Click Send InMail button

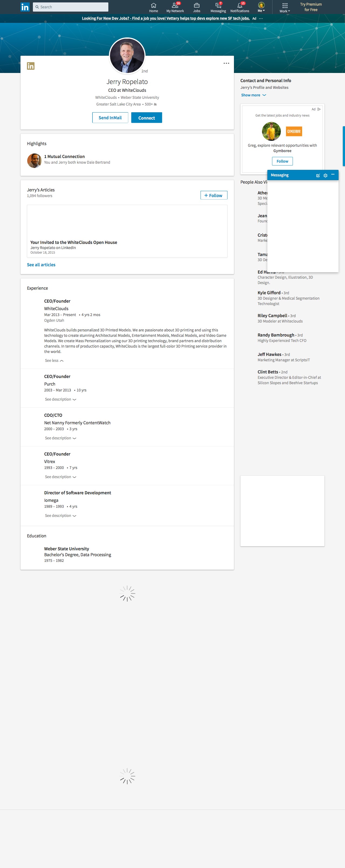[x=110, y=118]
